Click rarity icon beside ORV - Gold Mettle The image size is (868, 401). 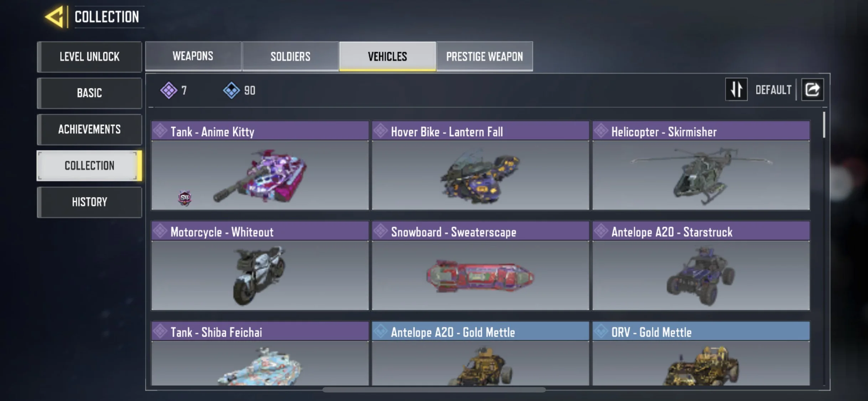coord(601,331)
